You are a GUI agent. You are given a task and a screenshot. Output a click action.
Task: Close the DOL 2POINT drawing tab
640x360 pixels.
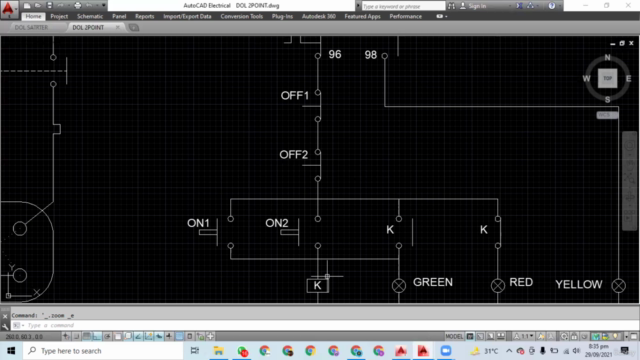coord(118,27)
